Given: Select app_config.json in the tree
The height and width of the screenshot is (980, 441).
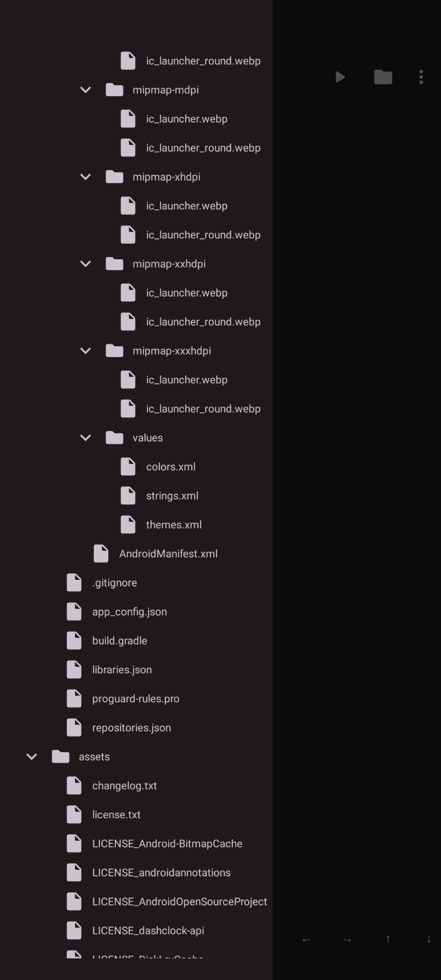Looking at the screenshot, I should (x=129, y=611).
